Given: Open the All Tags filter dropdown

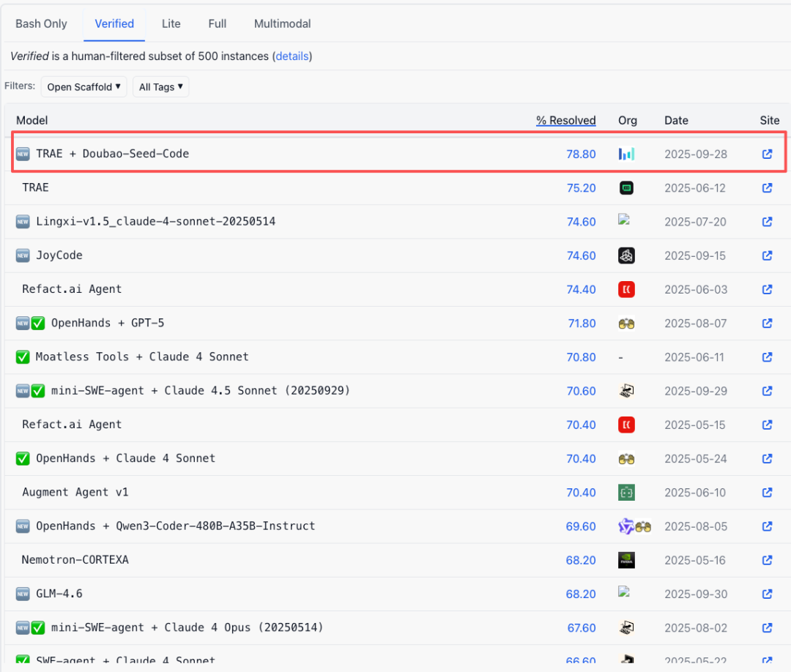Looking at the screenshot, I should pos(161,87).
